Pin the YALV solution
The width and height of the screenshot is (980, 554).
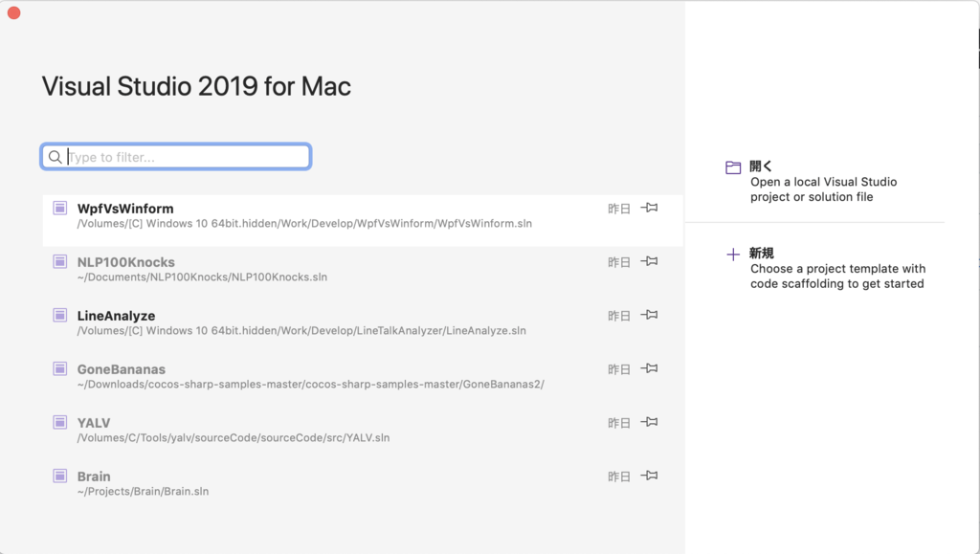click(x=650, y=422)
